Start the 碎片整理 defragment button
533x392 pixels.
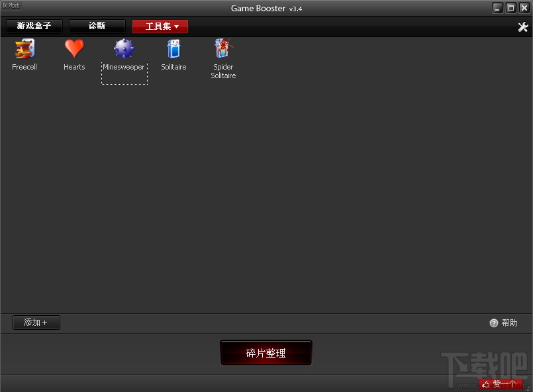tap(266, 353)
